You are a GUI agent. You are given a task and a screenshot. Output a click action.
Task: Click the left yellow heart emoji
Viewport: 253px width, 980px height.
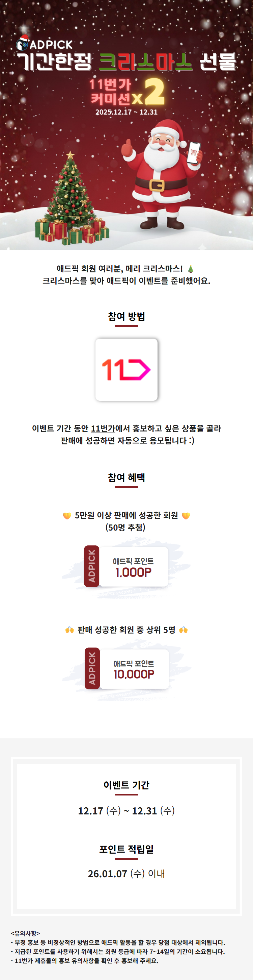coord(67,515)
